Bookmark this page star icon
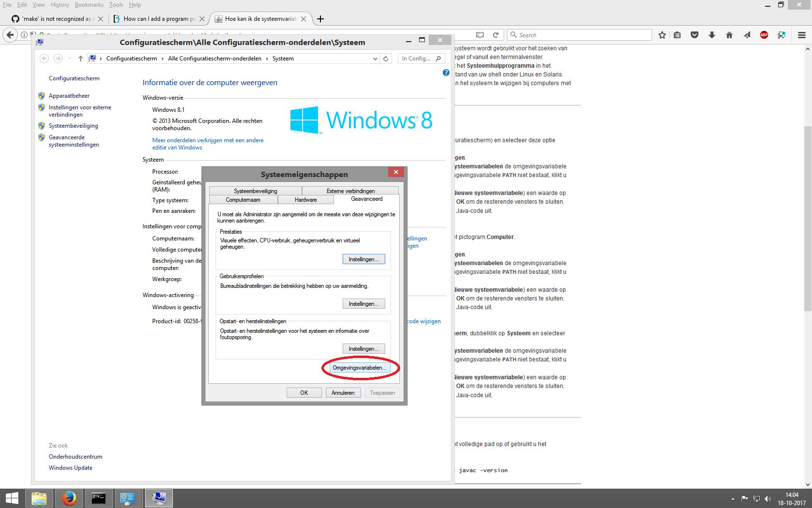 click(x=662, y=35)
